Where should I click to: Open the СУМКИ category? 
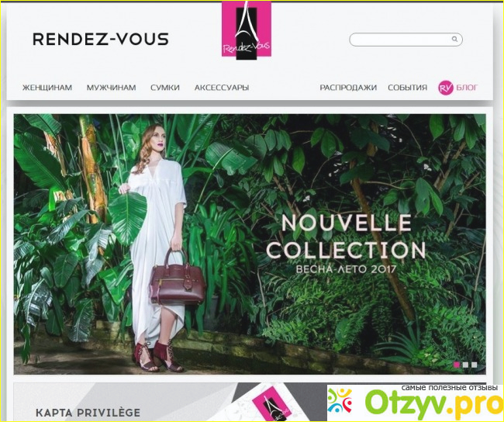click(165, 88)
